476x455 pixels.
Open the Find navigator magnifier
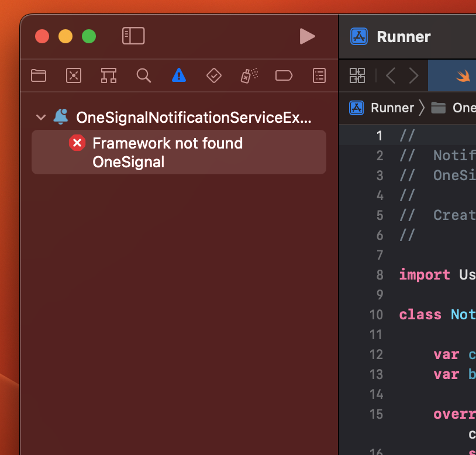[x=143, y=75]
